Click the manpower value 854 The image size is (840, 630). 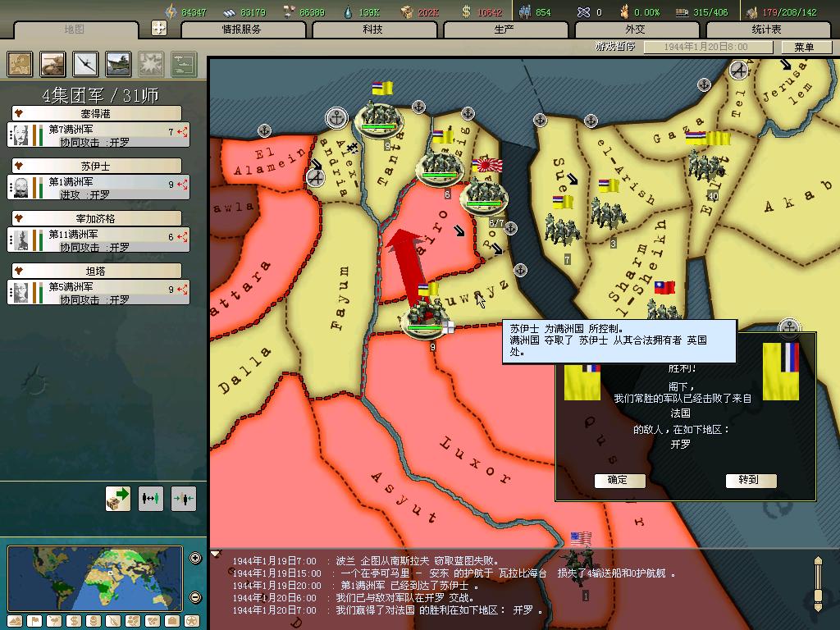coord(543,11)
